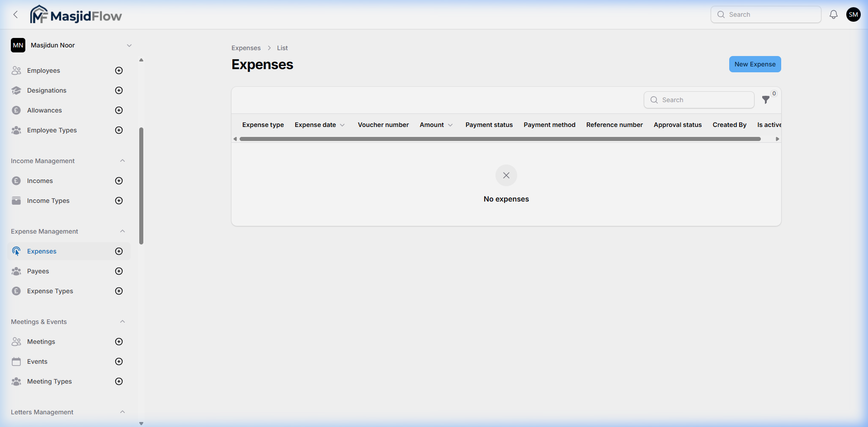Image resolution: width=868 pixels, height=427 pixels.
Task: Open the notifications bell icon
Action: click(x=833, y=14)
